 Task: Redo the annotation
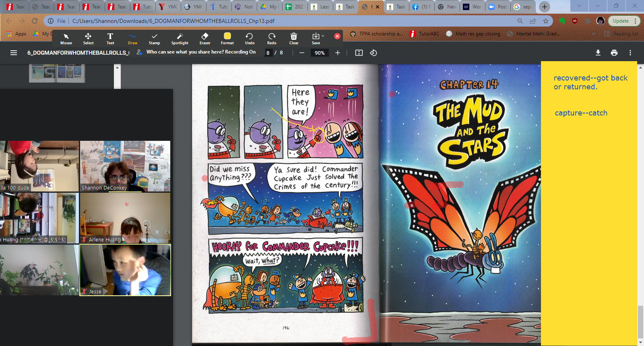tap(272, 39)
